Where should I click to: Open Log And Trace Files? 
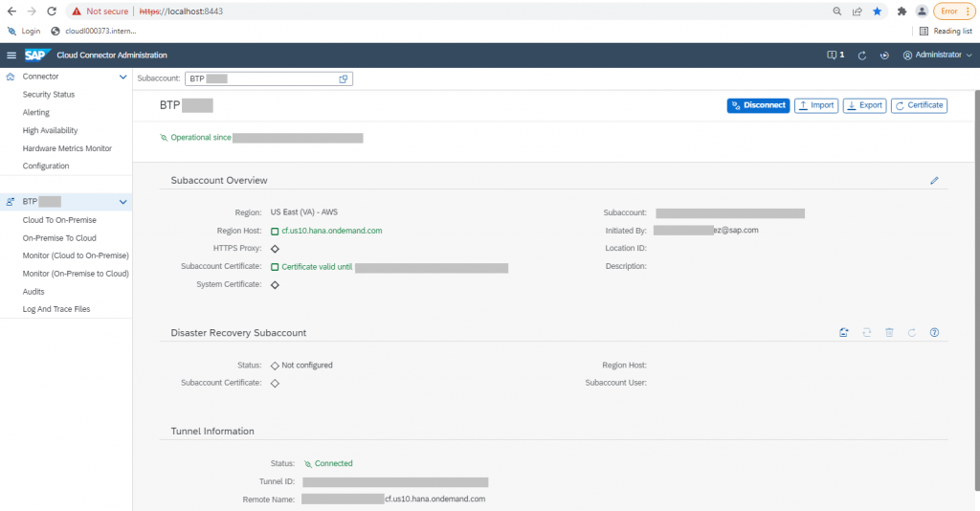pyautogui.click(x=56, y=309)
